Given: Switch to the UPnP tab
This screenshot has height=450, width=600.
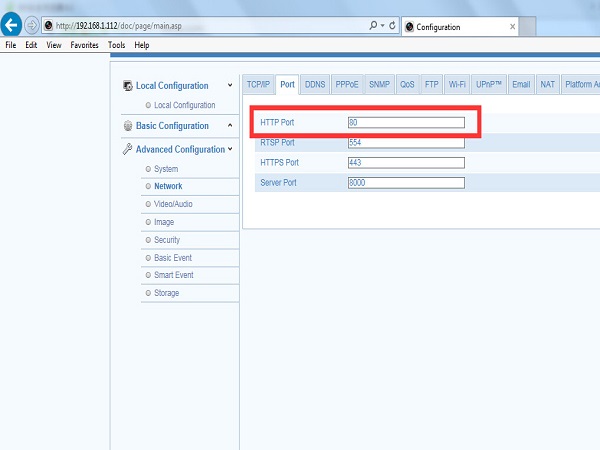Looking at the screenshot, I should (489, 85).
